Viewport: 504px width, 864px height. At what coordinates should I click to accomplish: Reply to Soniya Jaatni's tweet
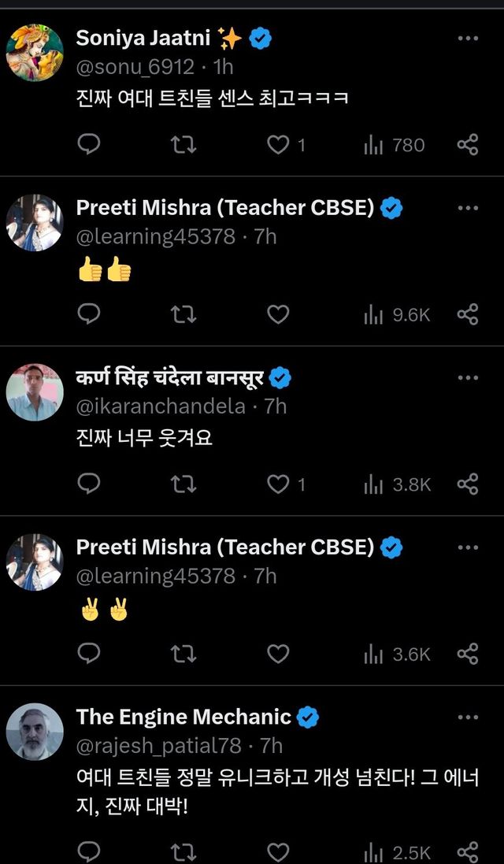(x=90, y=144)
